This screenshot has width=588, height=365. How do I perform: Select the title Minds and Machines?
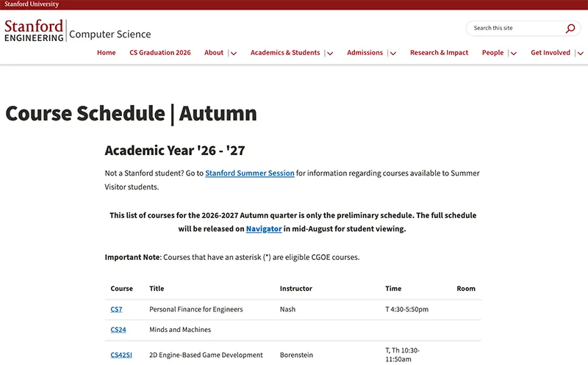point(180,330)
